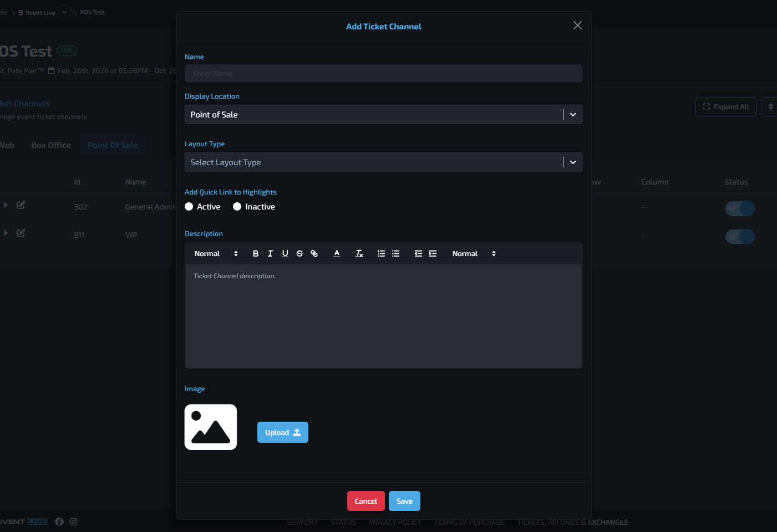Image resolution: width=777 pixels, height=532 pixels.
Task: Open the heading style Normal dropdown
Action: (x=216, y=254)
